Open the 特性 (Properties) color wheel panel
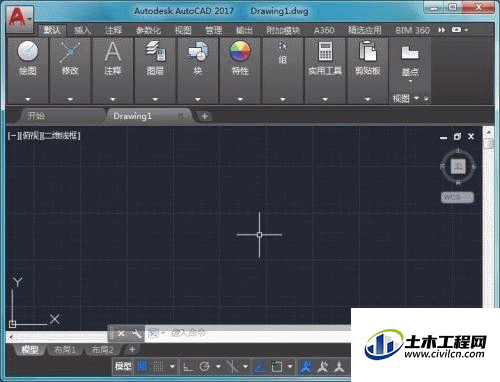Image resolution: width=500 pixels, height=382 pixels. click(x=240, y=57)
